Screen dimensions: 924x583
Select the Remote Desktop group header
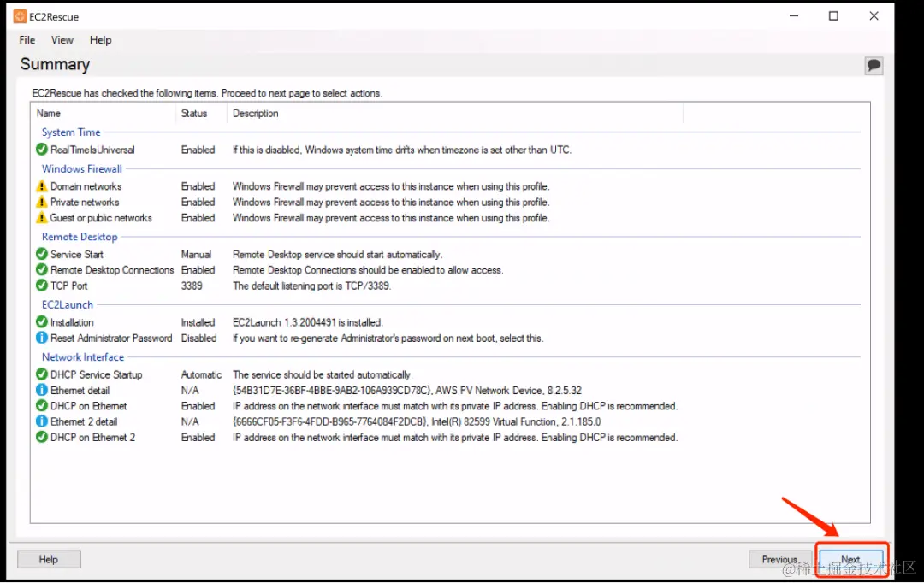pyautogui.click(x=80, y=237)
